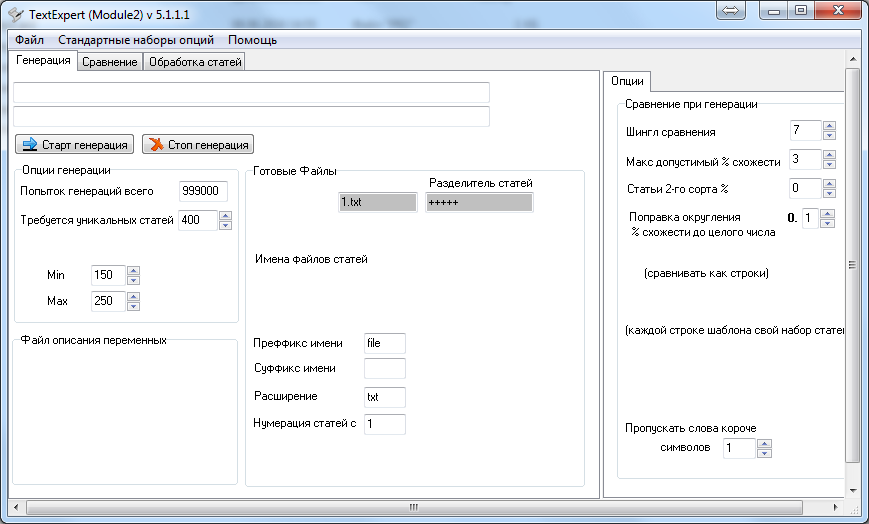Edit Шингл сравнения value 7
The width and height of the screenshot is (869, 524).
pyautogui.click(x=805, y=130)
